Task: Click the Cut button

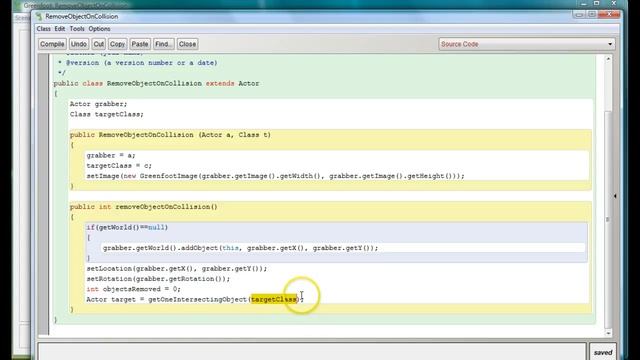Action: click(x=98, y=44)
